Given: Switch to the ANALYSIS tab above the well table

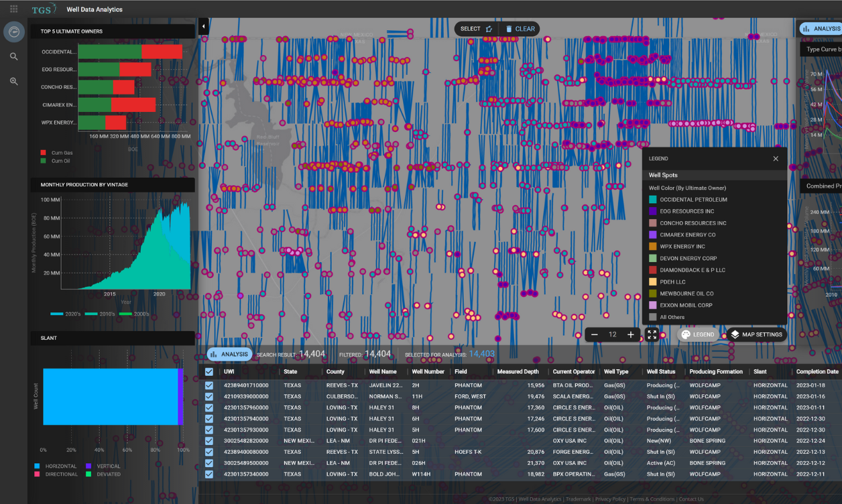Looking at the screenshot, I should click(x=229, y=356).
